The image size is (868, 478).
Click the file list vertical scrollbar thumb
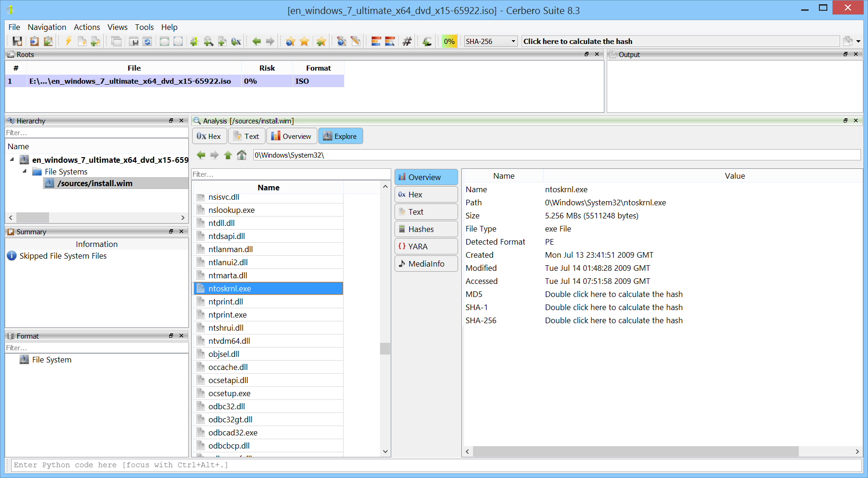click(x=385, y=348)
